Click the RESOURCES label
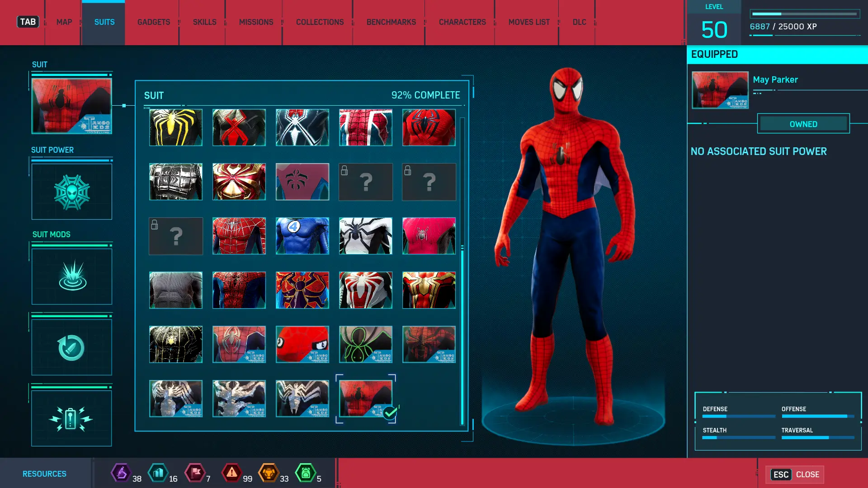 (44, 474)
